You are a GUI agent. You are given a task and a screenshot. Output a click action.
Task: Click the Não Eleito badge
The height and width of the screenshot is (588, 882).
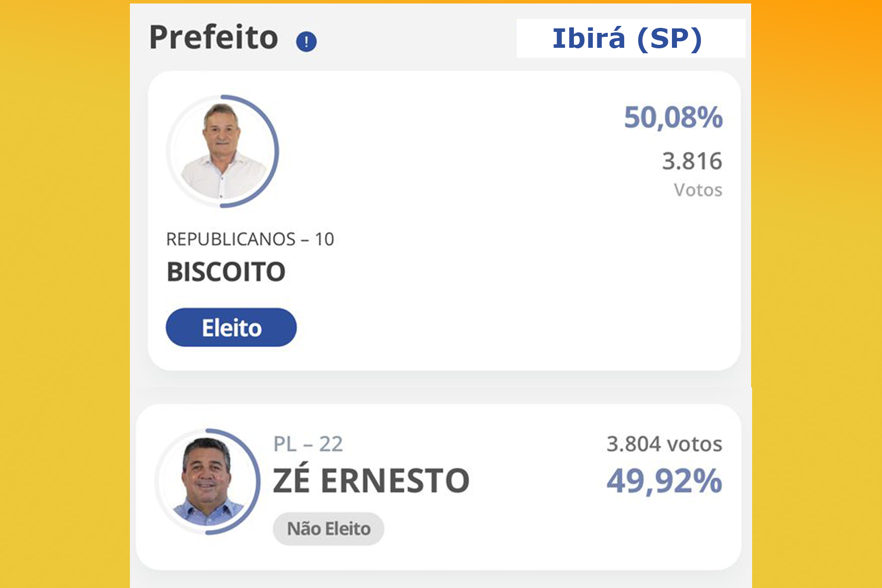coord(329,529)
